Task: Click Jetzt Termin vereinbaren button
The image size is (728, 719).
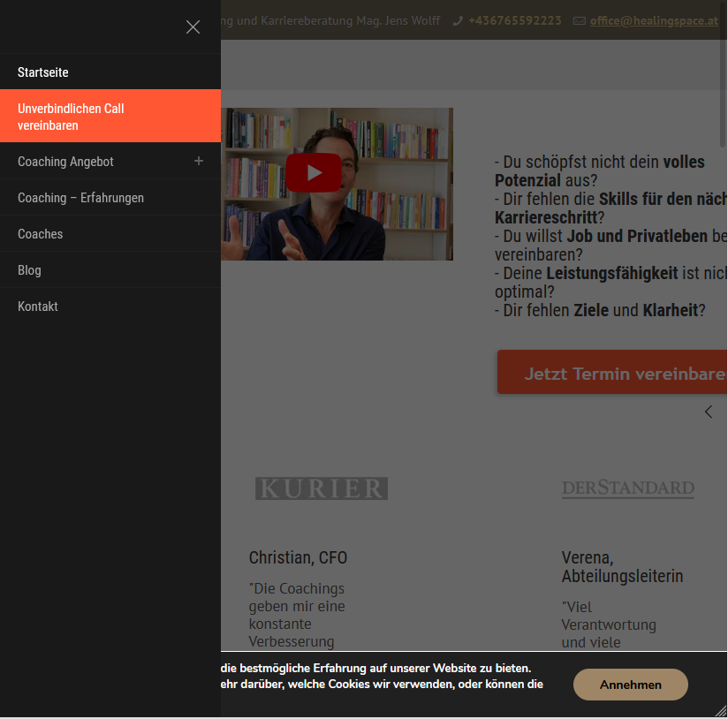Action: (x=612, y=372)
